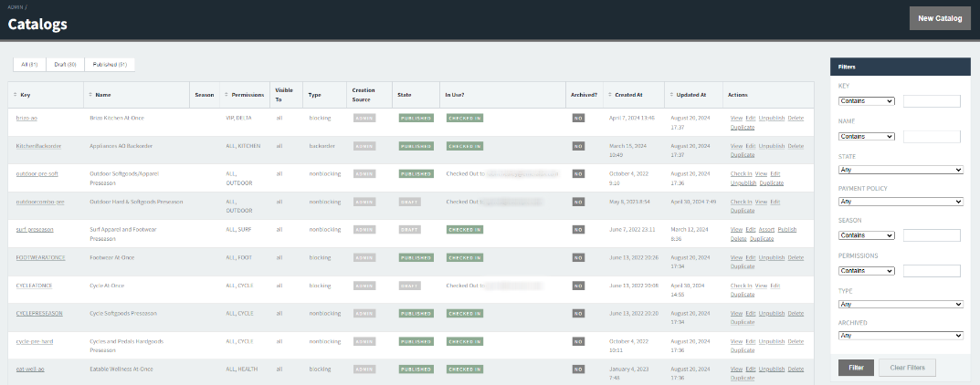Click Delete for KitchenBackorder catalog

click(x=796, y=146)
